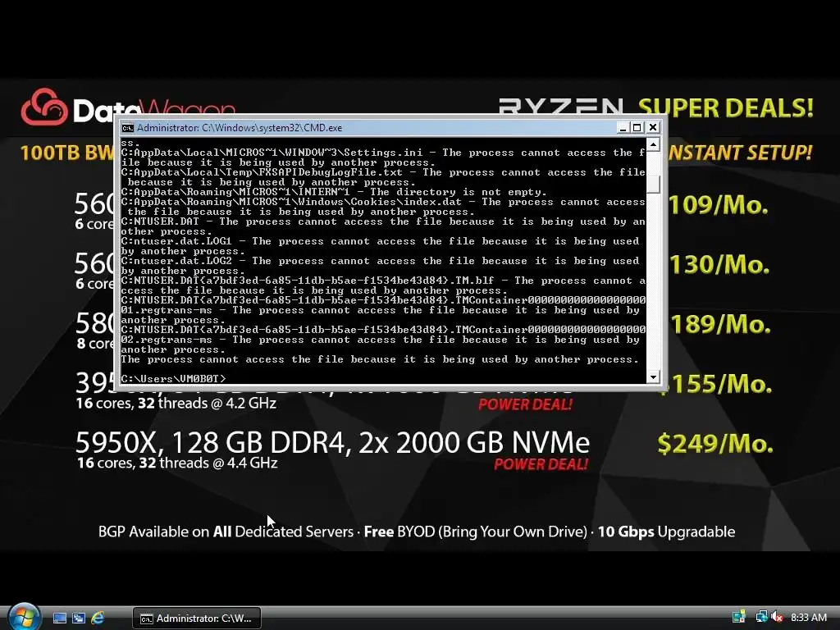Click the CMD scrollbar down arrow

pos(653,377)
